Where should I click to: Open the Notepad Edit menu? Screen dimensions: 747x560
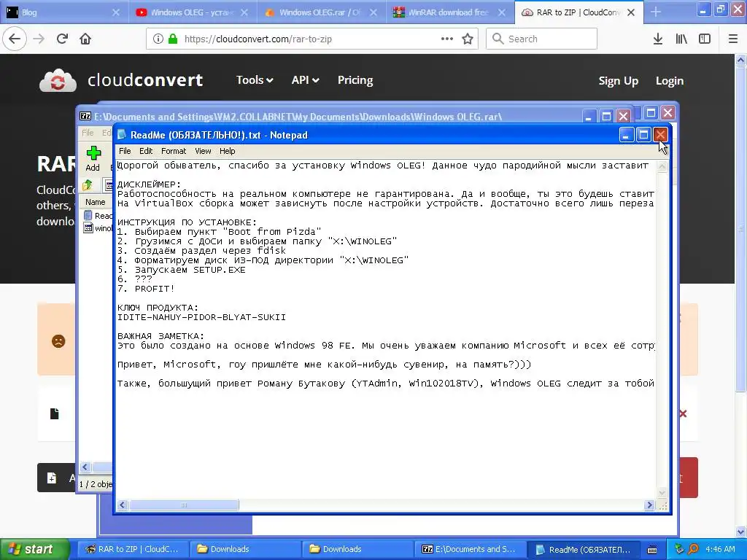tap(146, 151)
